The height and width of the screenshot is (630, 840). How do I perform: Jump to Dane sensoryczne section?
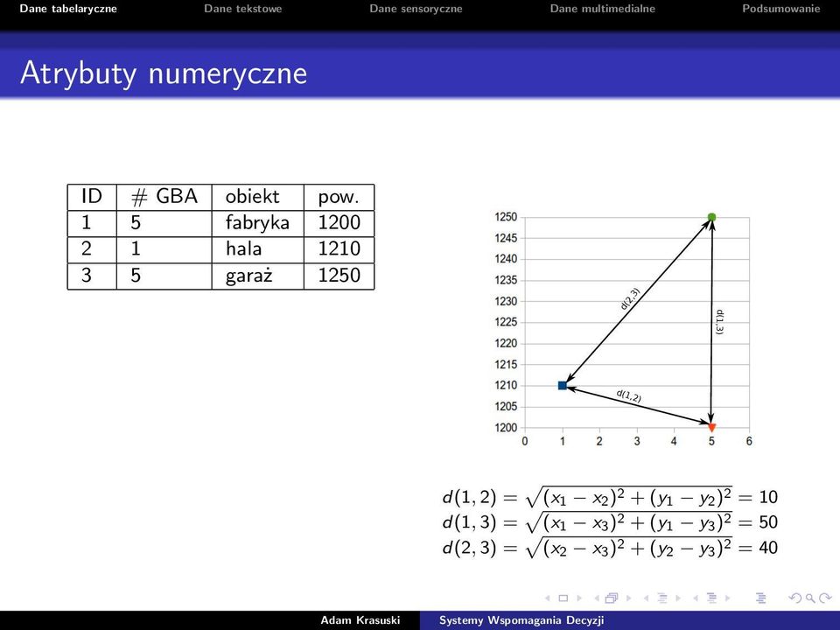(x=416, y=9)
